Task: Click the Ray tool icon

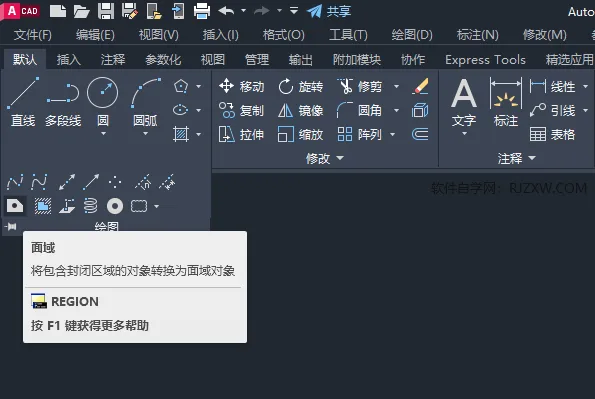Action: point(91,182)
